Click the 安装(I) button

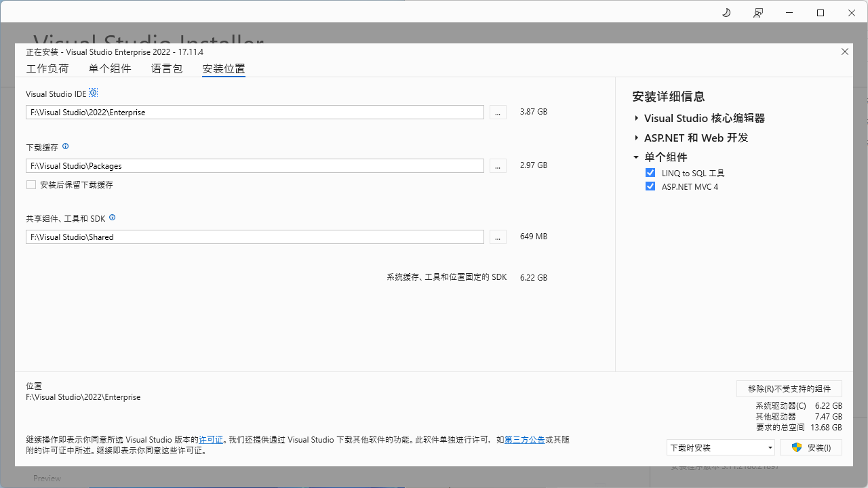[811, 447]
